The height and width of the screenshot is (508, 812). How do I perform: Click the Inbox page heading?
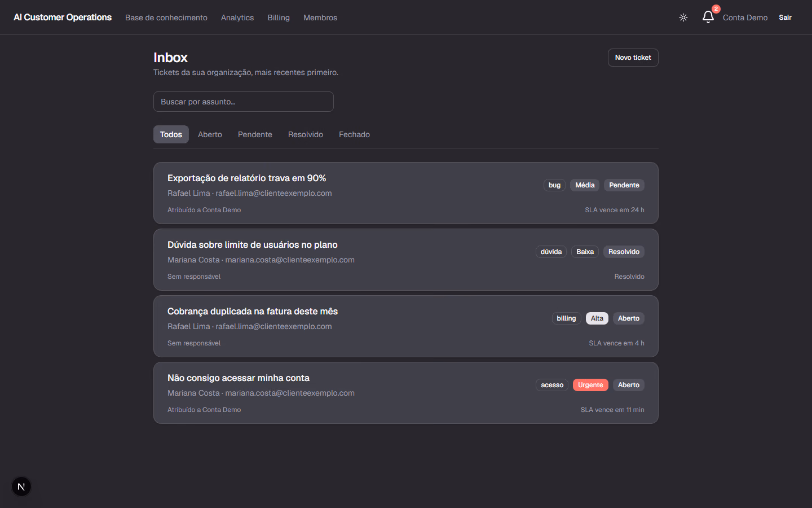click(x=170, y=58)
